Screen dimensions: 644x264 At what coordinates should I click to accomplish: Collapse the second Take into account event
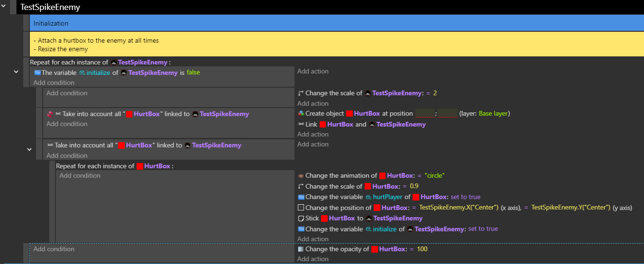29,149
